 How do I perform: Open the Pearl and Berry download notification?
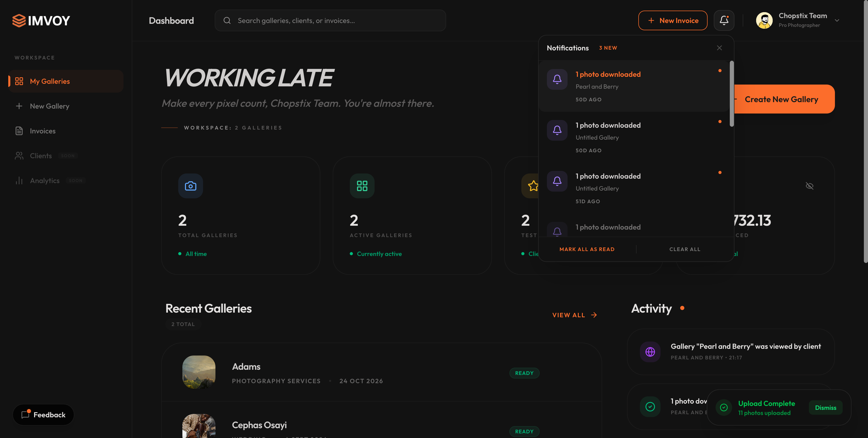pyautogui.click(x=634, y=86)
